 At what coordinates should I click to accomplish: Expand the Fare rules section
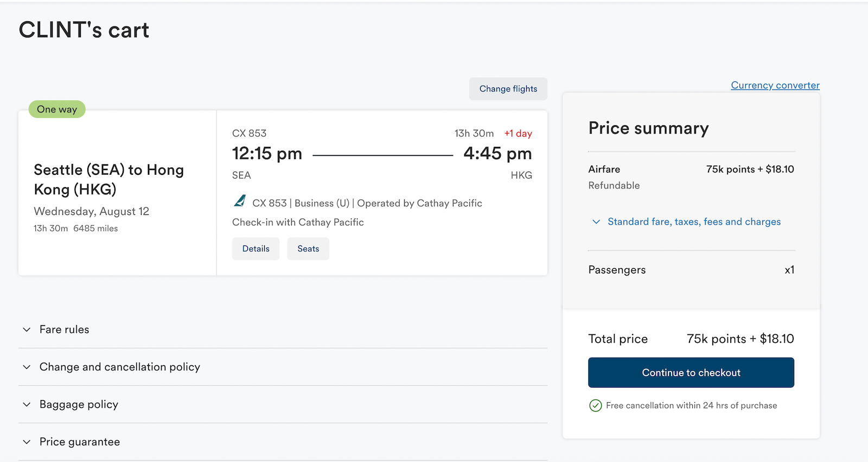pyautogui.click(x=283, y=330)
